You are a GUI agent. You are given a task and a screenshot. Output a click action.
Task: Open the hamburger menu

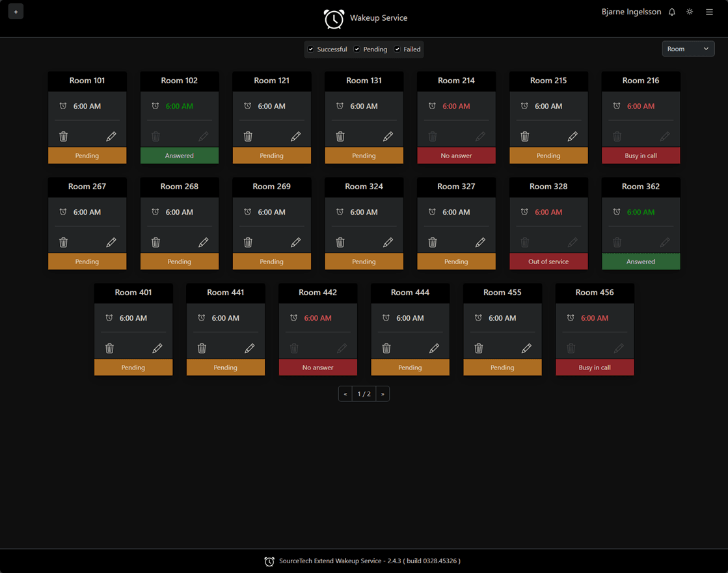tap(709, 12)
